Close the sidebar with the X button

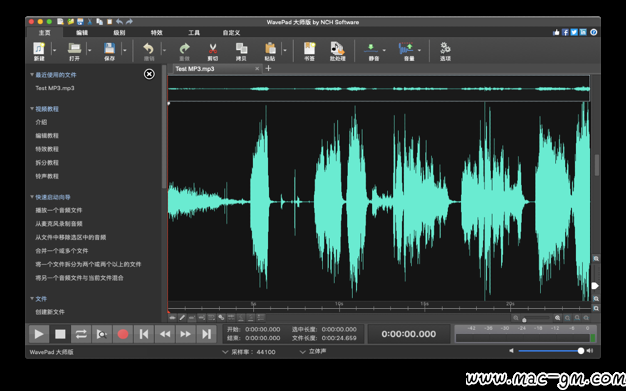tap(149, 74)
